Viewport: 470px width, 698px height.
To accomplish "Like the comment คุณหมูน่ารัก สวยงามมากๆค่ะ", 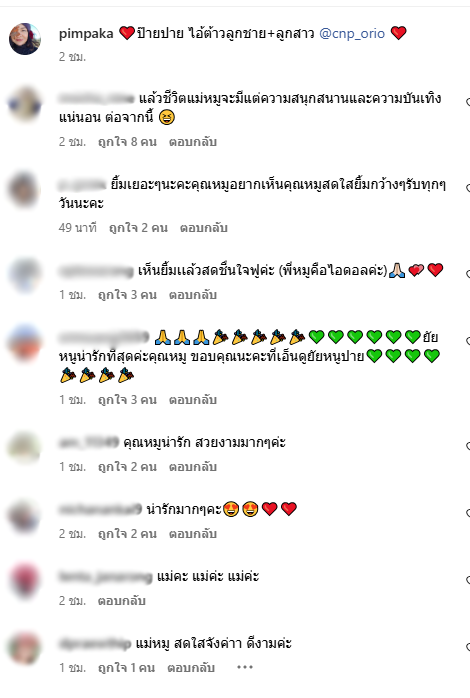I will pyautogui.click(x=467, y=446).
